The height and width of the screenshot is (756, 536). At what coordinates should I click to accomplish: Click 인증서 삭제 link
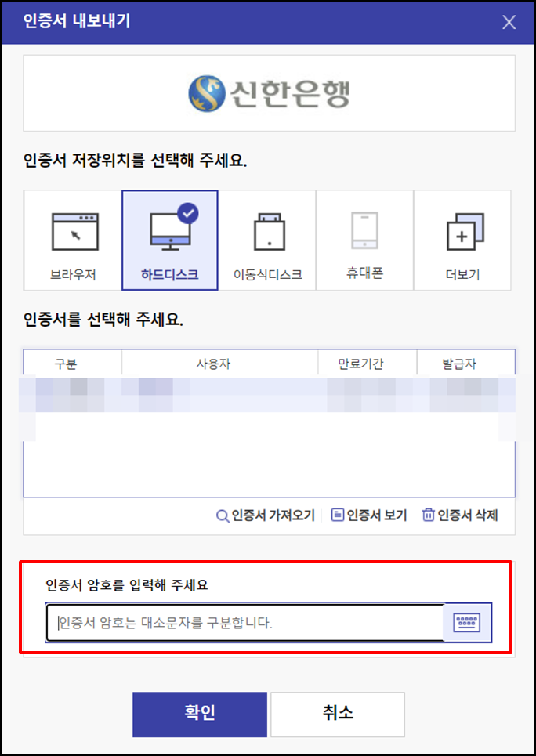click(460, 515)
